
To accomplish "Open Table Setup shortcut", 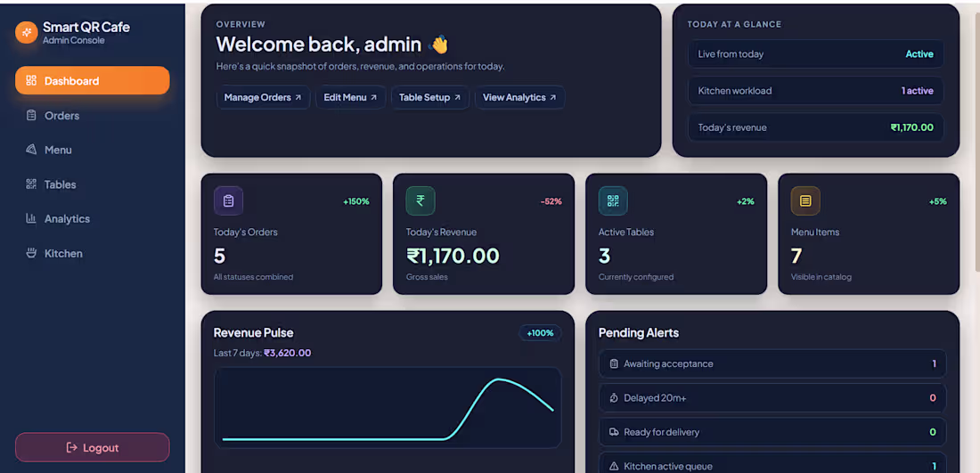I will (x=430, y=97).
